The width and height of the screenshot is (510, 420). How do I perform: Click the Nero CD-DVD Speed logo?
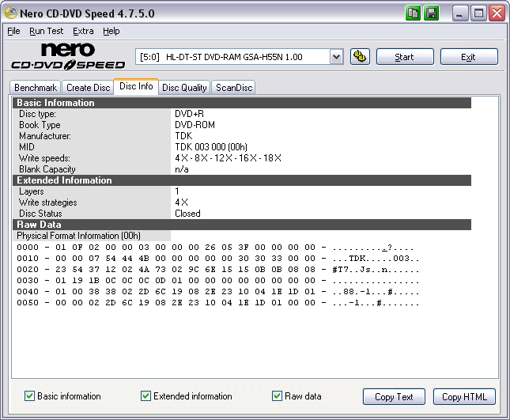coord(68,56)
